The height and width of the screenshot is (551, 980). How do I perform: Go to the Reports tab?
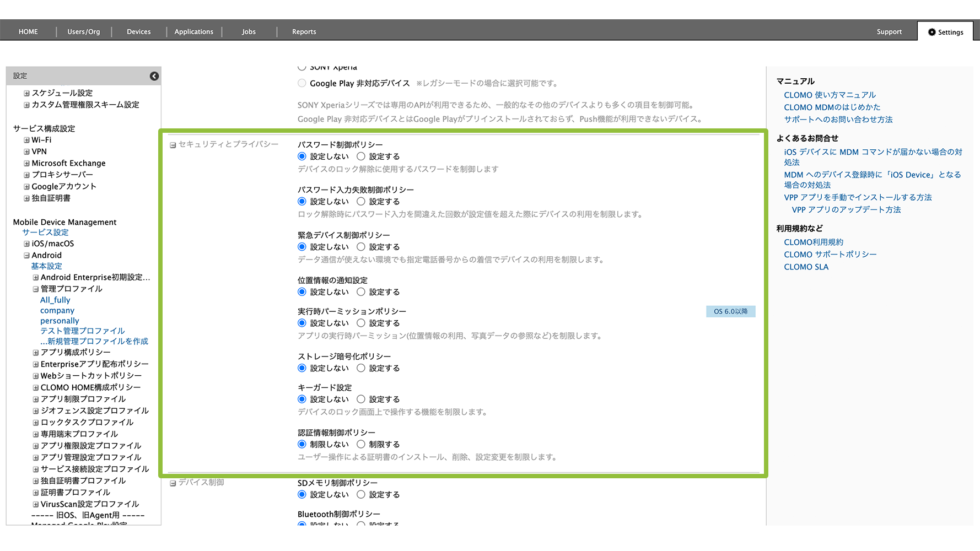click(x=304, y=32)
